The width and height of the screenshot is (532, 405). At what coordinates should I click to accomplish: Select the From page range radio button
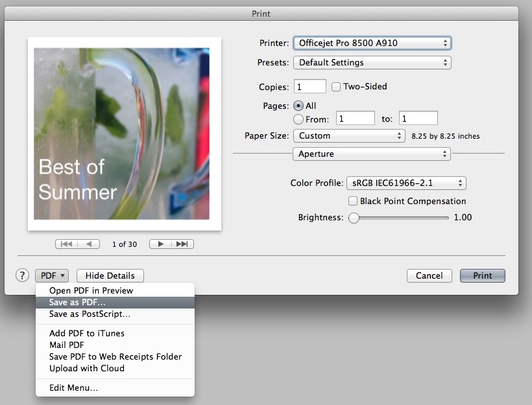298,119
